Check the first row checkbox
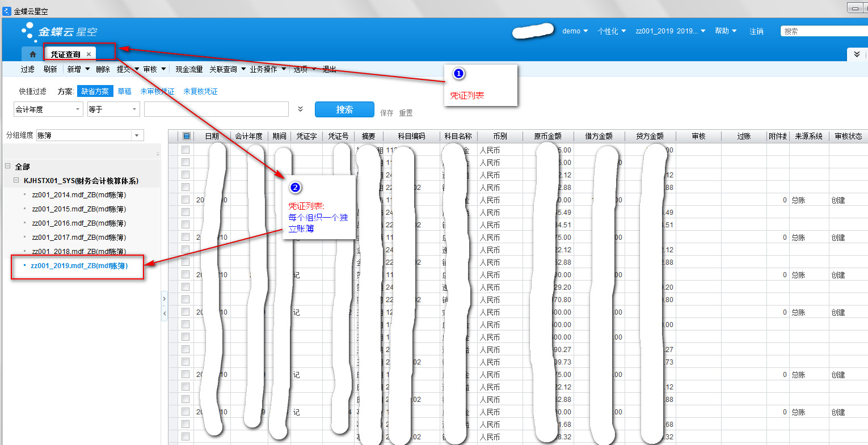Screen dimensions: 868x445 coord(186,150)
